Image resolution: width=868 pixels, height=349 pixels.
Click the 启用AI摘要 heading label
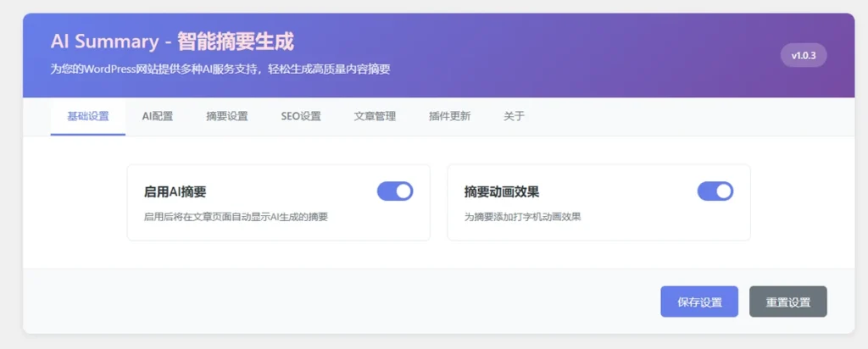175,192
